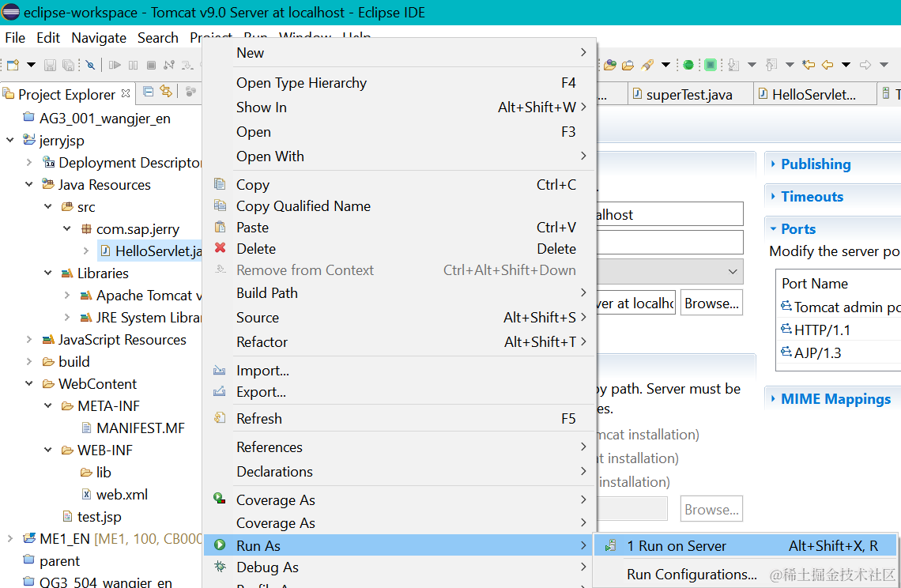
Task: Click the Browse... button beside localhost field
Action: pos(711,303)
